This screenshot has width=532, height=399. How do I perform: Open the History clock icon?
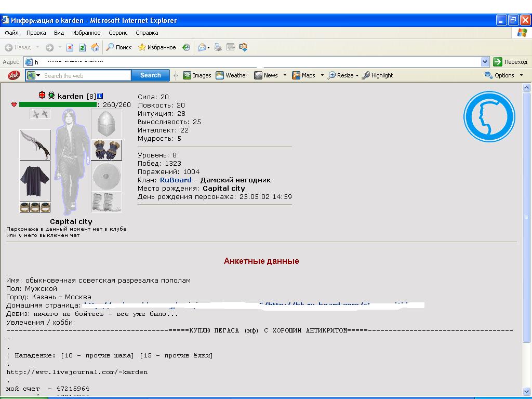(186, 47)
